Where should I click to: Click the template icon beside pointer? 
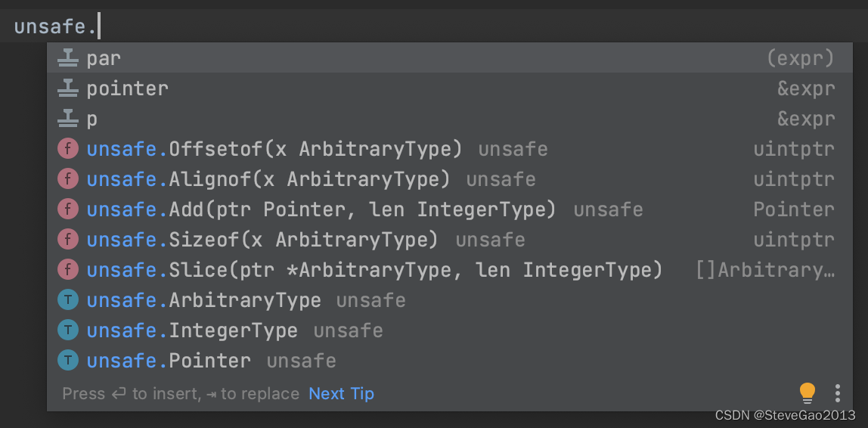click(x=68, y=88)
